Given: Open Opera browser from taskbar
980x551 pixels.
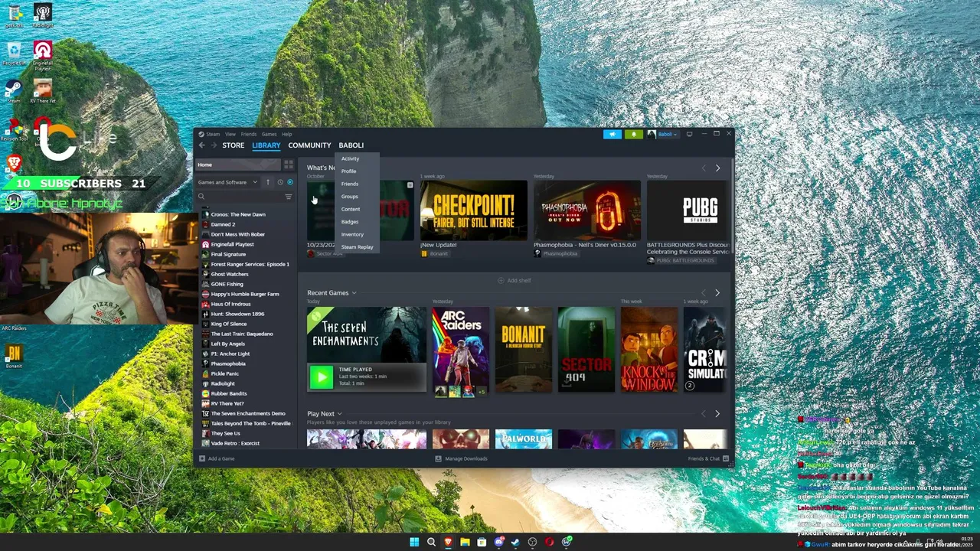Looking at the screenshot, I should (x=549, y=542).
